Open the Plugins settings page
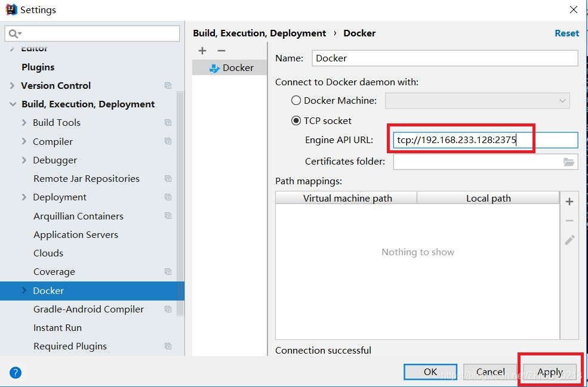 pyautogui.click(x=38, y=67)
